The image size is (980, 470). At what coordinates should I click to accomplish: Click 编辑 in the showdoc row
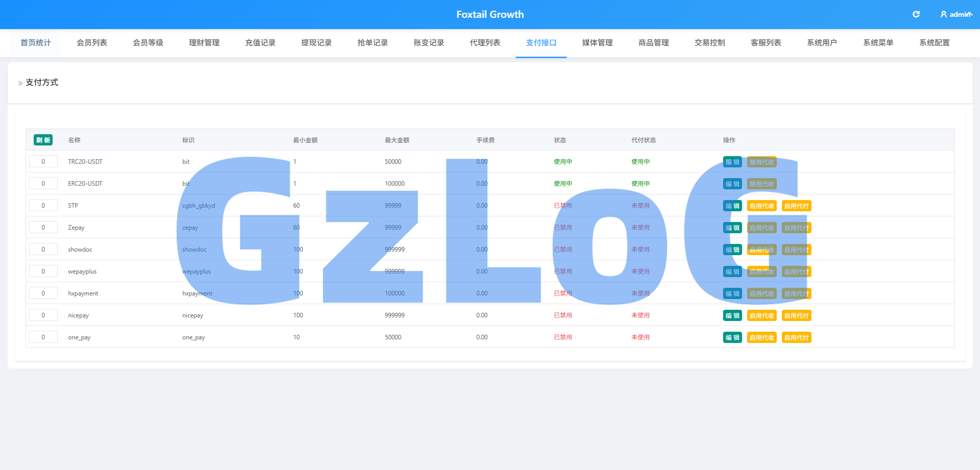[x=732, y=250]
